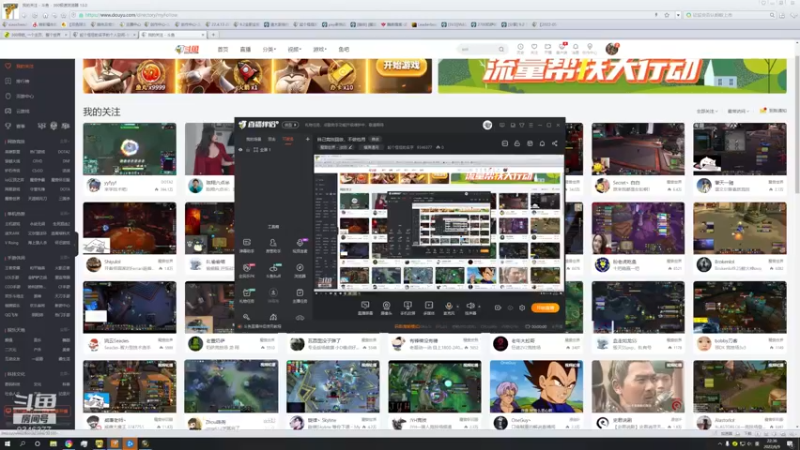Screen dimensions: 800x450
Task: Open File Explorer from taskbar
Action: click(x=53, y=444)
